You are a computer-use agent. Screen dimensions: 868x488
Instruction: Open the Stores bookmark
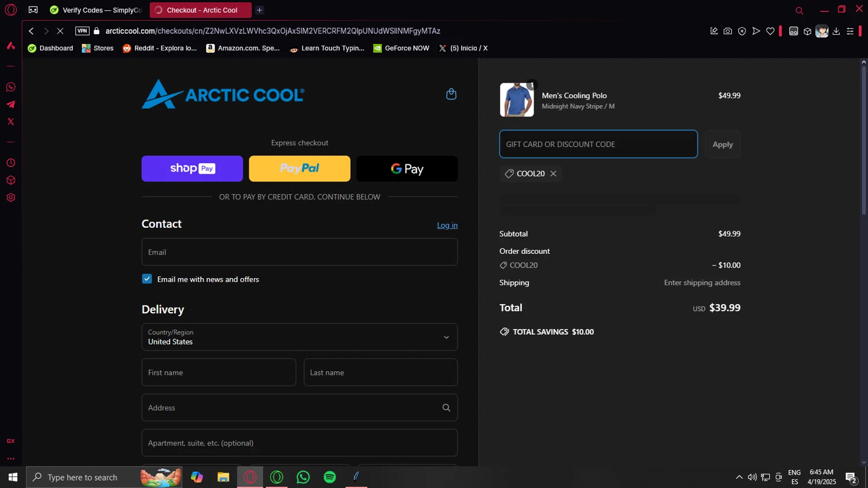coord(97,48)
